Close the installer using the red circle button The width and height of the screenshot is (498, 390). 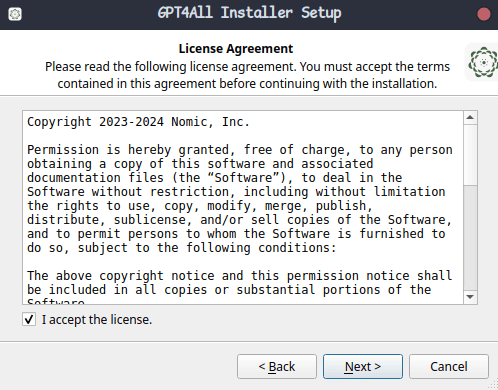483,14
